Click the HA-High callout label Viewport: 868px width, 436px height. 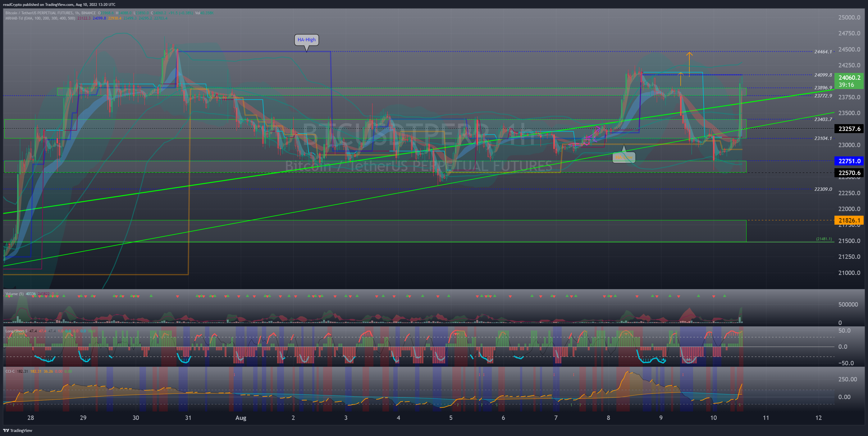pyautogui.click(x=306, y=40)
